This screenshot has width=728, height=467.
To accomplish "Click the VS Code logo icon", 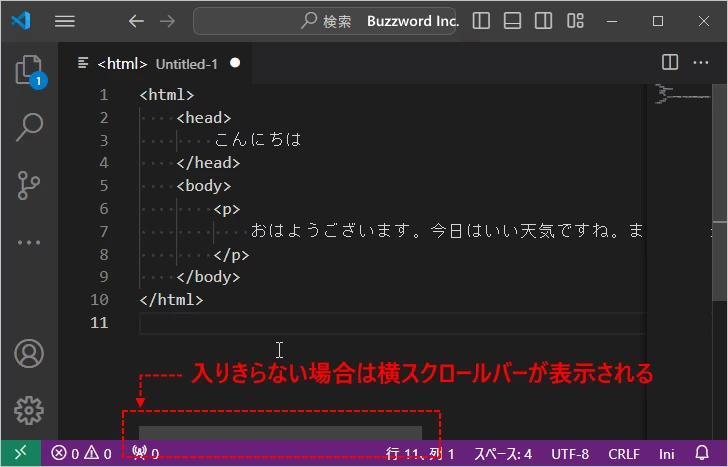I will pyautogui.click(x=21, y=21).
